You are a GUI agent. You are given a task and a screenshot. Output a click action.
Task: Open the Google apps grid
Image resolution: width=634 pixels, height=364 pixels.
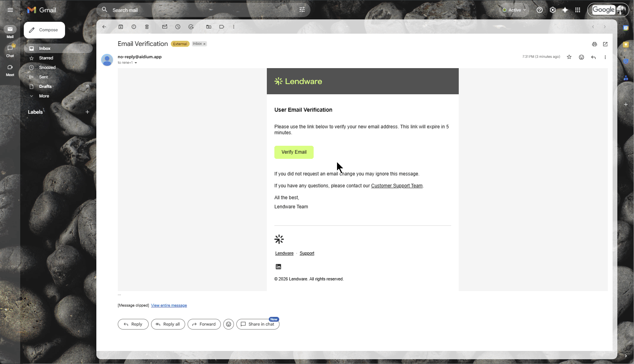[x=578, y=10]
